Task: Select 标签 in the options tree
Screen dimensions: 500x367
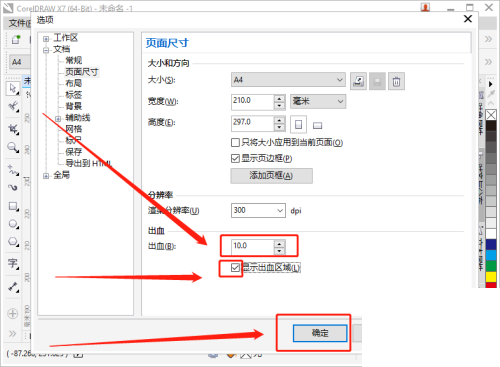Action: click(74, 95)
